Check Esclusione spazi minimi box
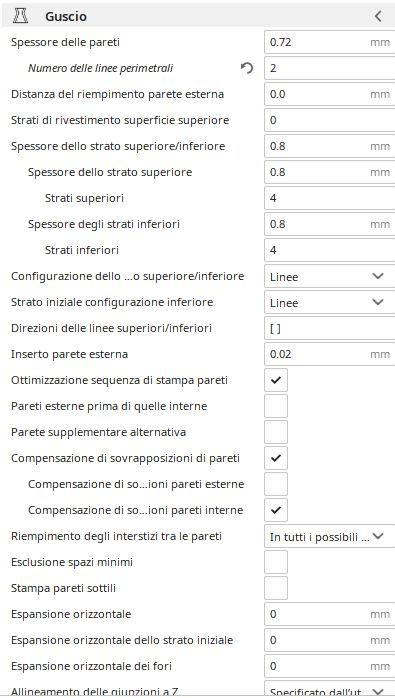Image resolution: width=395 pixels, height=698 pixels. [x=276, y=562]
